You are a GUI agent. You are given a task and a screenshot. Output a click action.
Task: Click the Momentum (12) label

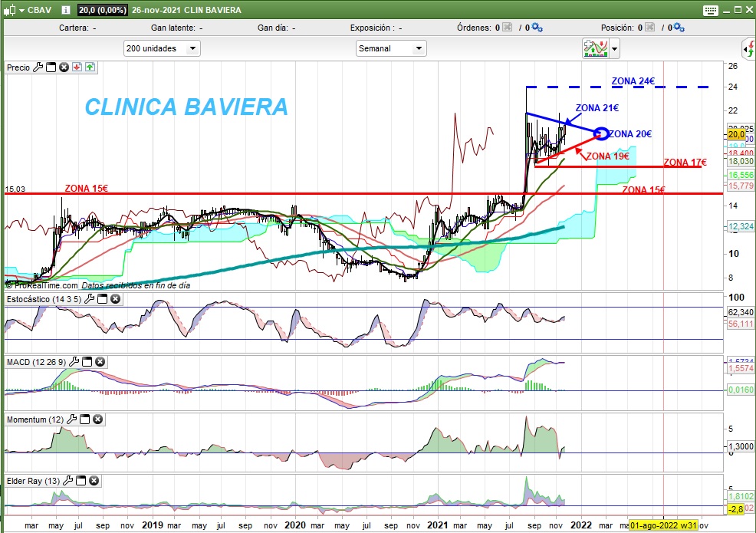pyautogui.click(x=35, y=419)
